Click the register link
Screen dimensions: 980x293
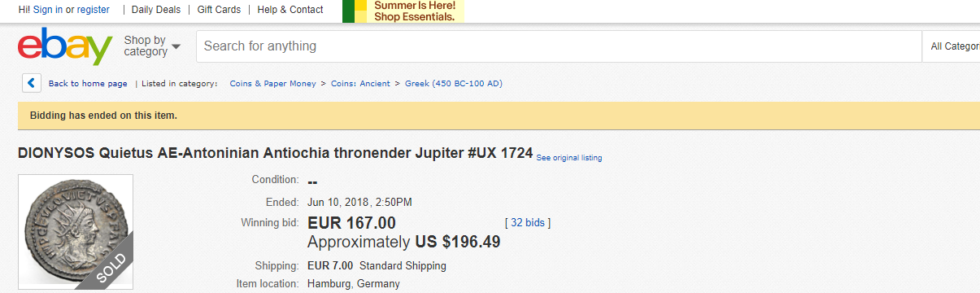93,10
